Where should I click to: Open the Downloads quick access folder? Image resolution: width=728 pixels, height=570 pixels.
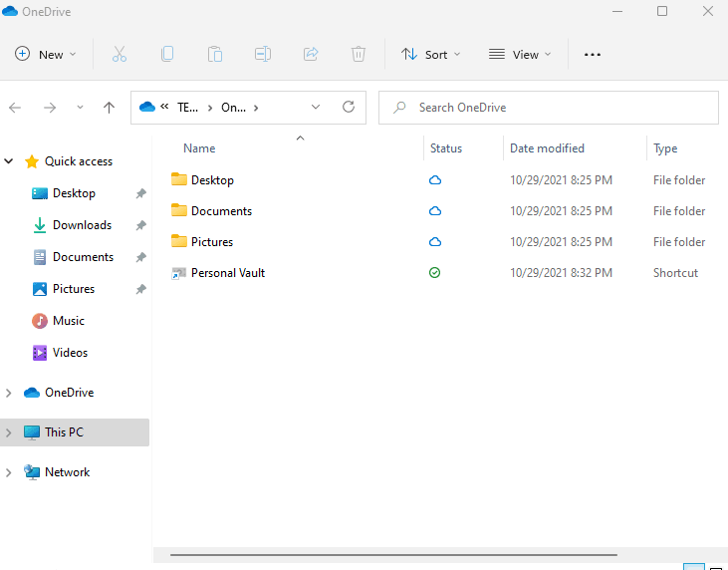coord(82,225)
